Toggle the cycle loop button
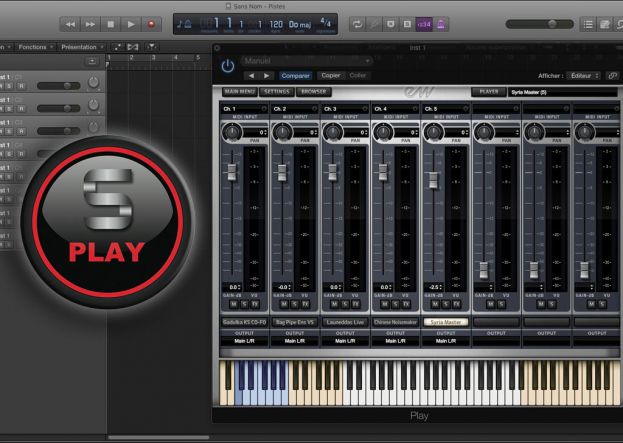The image size is (623, 443). (358, 23)
